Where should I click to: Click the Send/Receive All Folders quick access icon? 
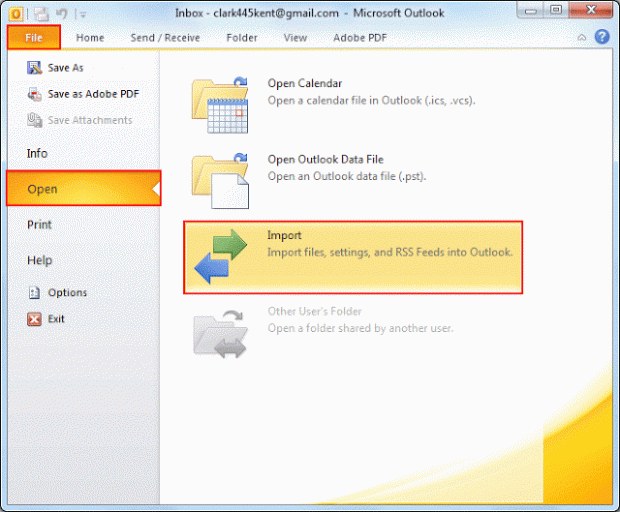(x=41, y=14)
